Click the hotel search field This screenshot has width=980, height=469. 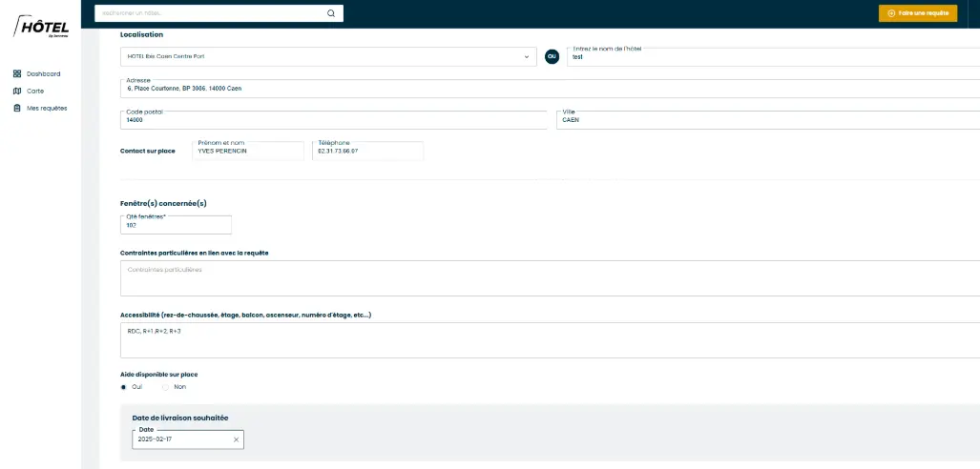[212, 13]
